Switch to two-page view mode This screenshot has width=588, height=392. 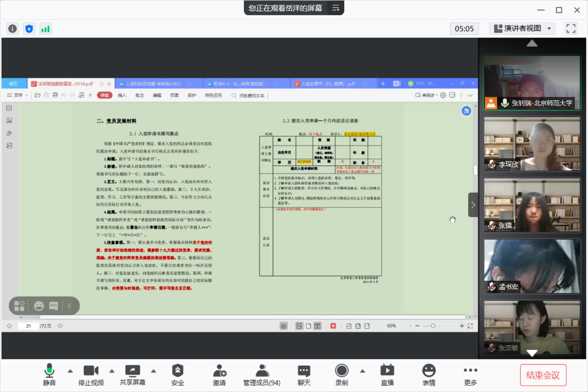coord(317,325)
